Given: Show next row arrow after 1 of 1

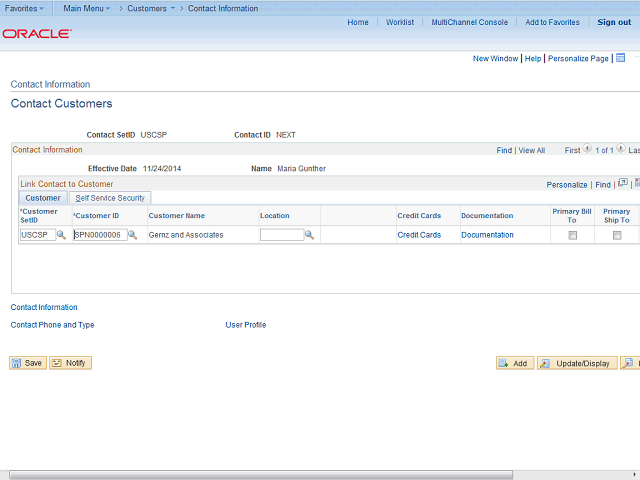Looking at the screenshot, I should (620, 148).
